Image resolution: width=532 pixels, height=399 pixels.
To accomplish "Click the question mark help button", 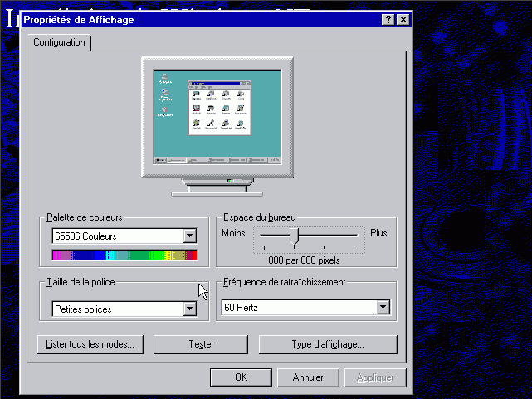I will coord(388,19).
